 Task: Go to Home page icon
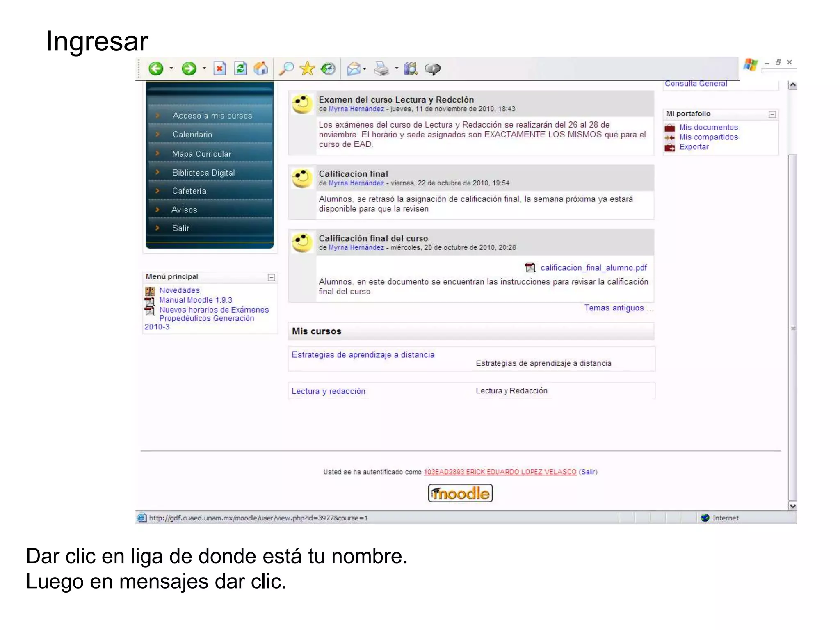click(261, 68)
